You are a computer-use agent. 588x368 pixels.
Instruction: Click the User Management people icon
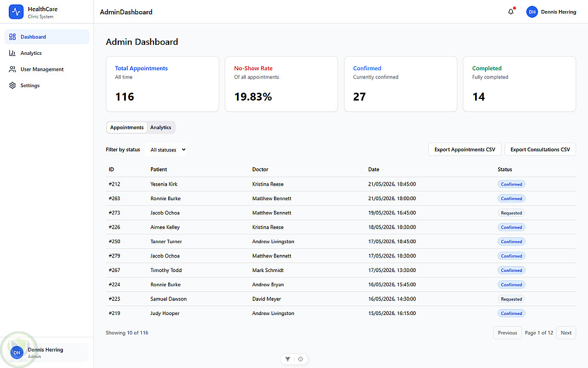(12, 69)
